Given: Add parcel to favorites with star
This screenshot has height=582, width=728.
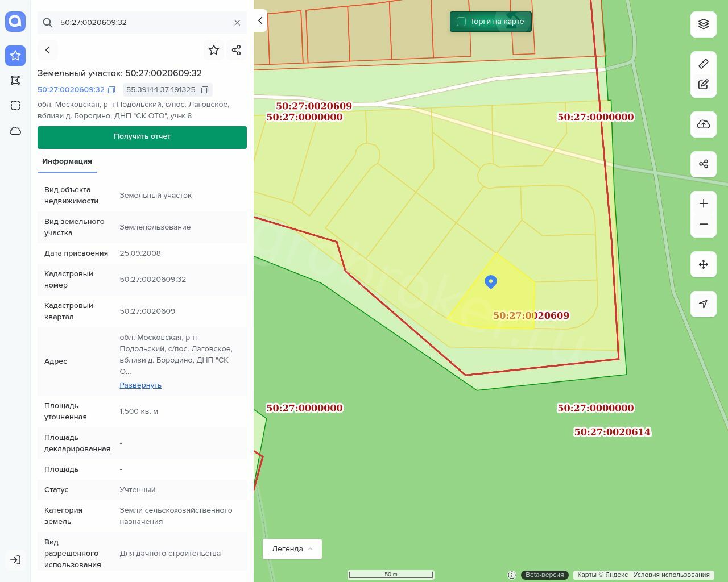Looking at the screenshot, I should pyautogui.click(x=214, y=50).
